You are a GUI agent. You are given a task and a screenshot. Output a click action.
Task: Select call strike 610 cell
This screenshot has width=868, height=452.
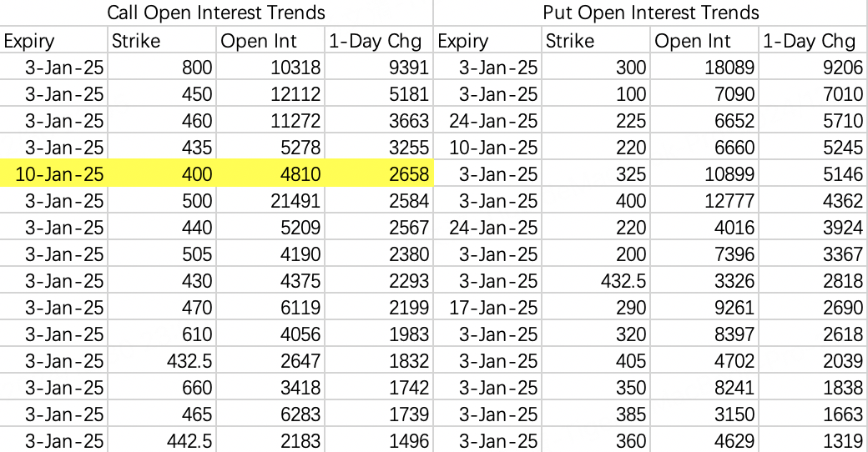pyautogui.click(x=162, y=334)
